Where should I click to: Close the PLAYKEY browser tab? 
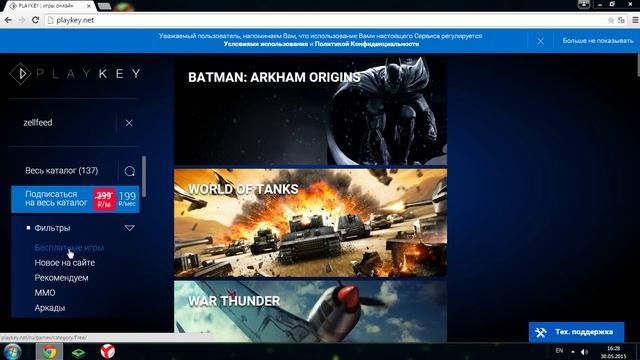89,6
